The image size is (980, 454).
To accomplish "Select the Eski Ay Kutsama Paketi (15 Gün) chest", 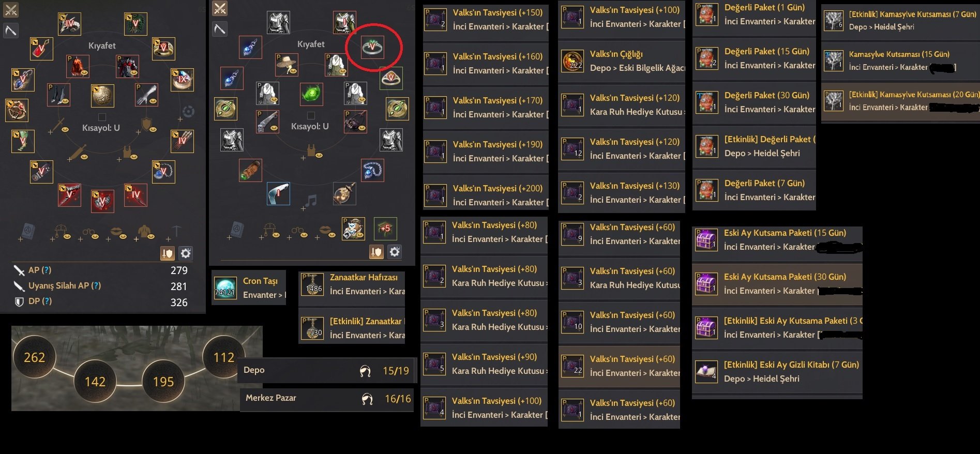I will [x=706, y=240].
